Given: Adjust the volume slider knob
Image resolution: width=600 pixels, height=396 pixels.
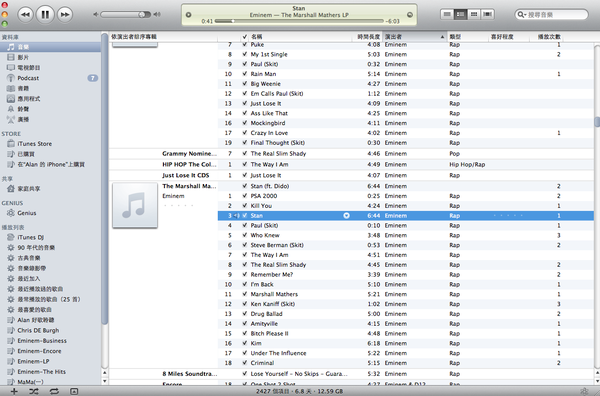Looking at the screenshot, I should [142, 15].
